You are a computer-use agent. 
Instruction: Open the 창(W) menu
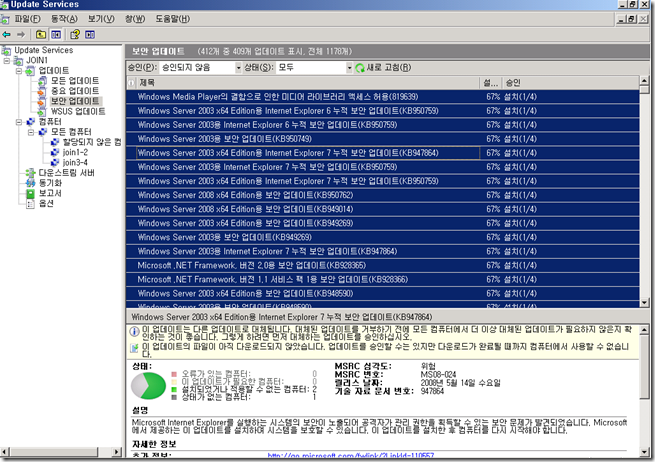point(135,19)
